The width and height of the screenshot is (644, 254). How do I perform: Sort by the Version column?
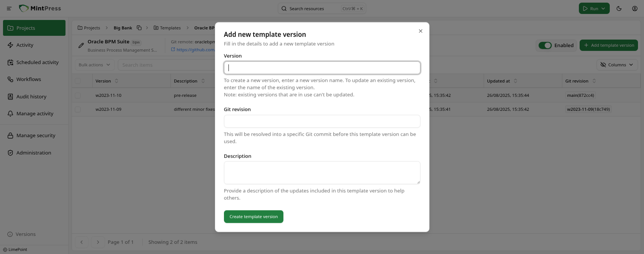(107, 81)
